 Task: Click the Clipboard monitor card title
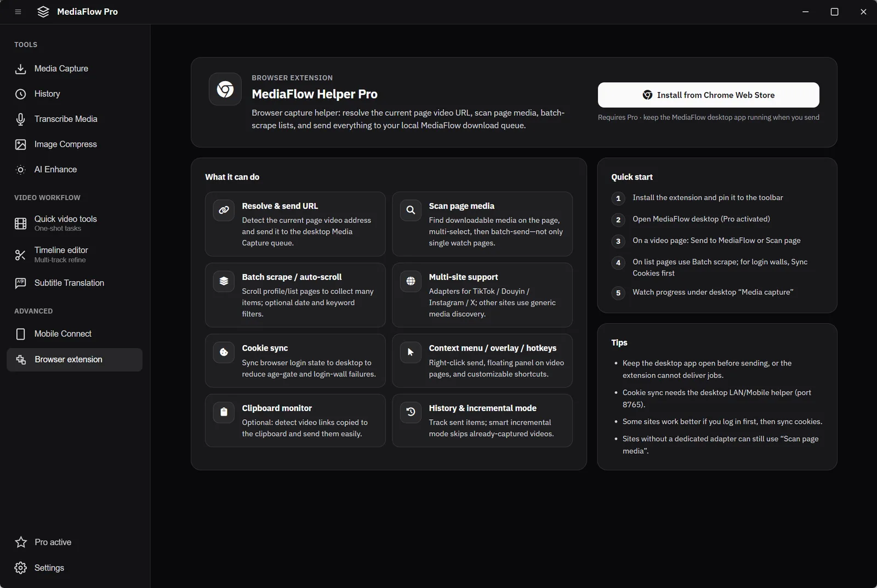pos(277,408)
